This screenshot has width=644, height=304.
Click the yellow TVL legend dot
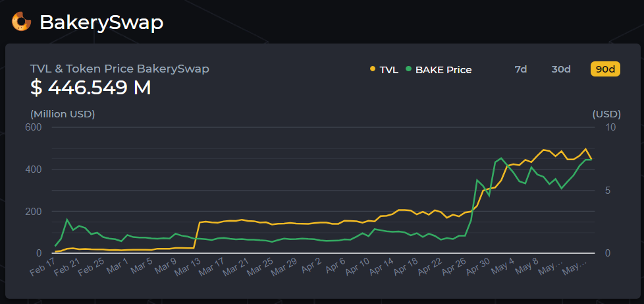373,69
